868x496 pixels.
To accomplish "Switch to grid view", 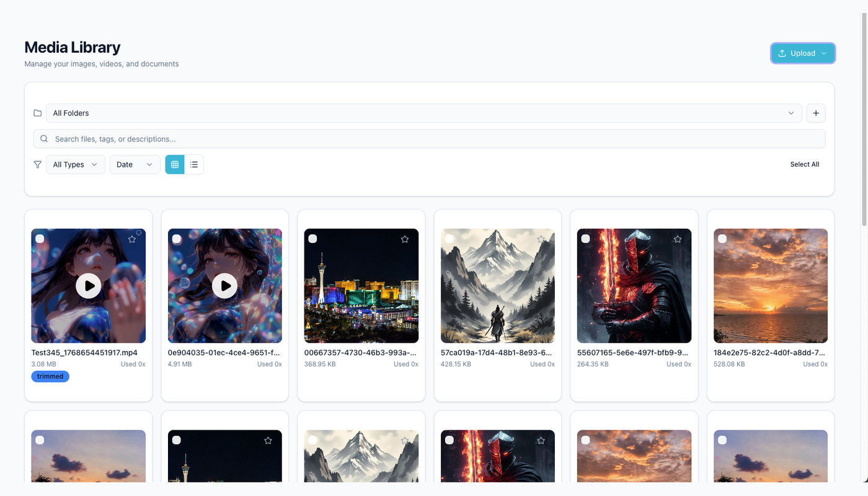I will (x=175, y=164).
